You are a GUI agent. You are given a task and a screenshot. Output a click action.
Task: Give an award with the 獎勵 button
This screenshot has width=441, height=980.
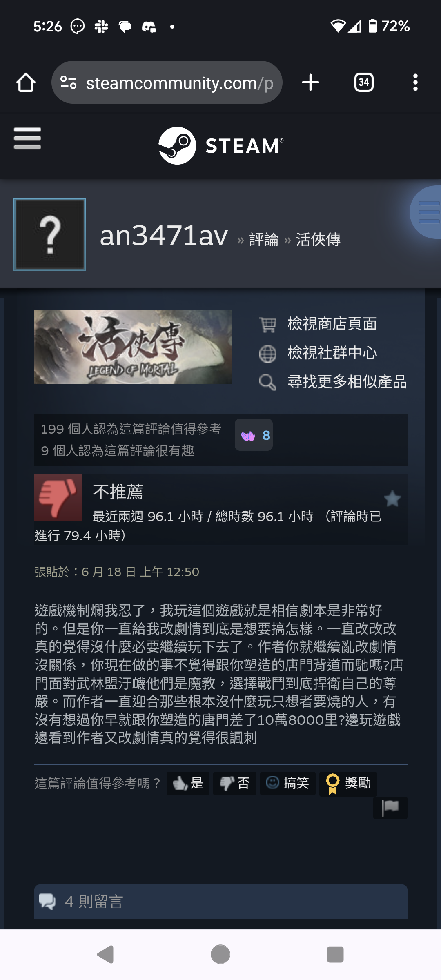click(348, 784)
